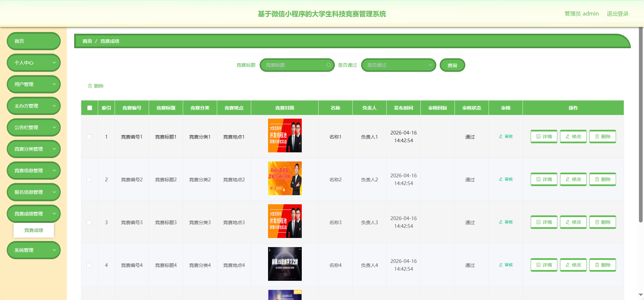This screenshot has height=300, width=644.
Task: Click cell 竞赛地点3
Action: (234, 222)
